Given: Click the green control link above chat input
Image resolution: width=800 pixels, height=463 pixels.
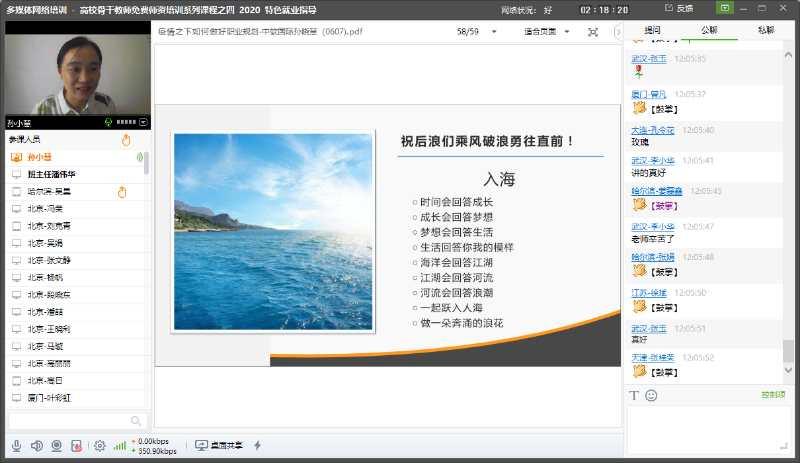Looking at the screenshot, I should (x=773, y=395).
